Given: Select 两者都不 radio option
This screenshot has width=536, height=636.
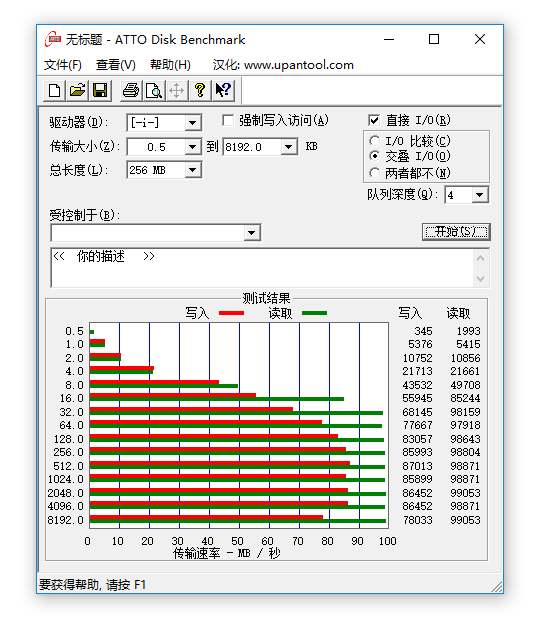Looking at the screenshot, I should tap(374, 173).
